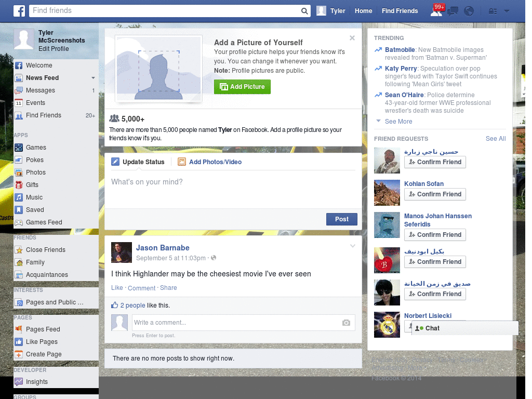Open Find Friends in top bar
Viewport: 532px width, 399px height.
(400, 11)
